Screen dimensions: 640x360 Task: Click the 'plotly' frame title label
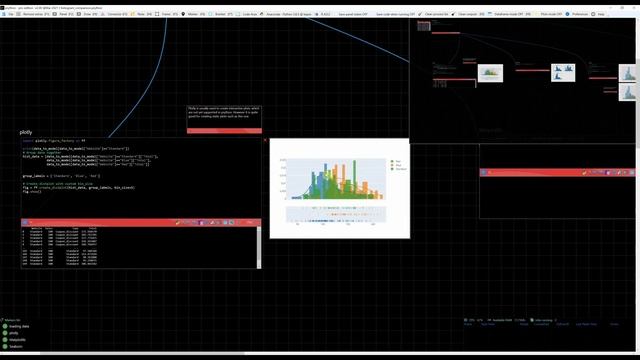(x=26, y=132)
